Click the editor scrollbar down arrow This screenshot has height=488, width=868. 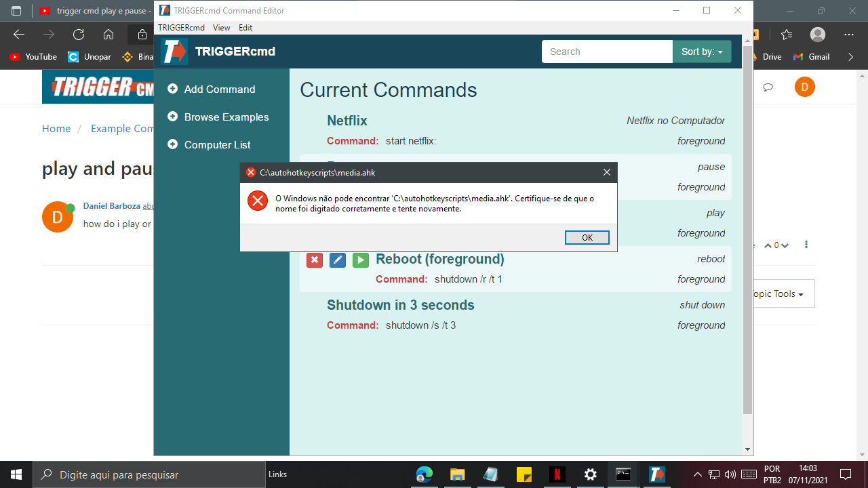coord(748,449)
